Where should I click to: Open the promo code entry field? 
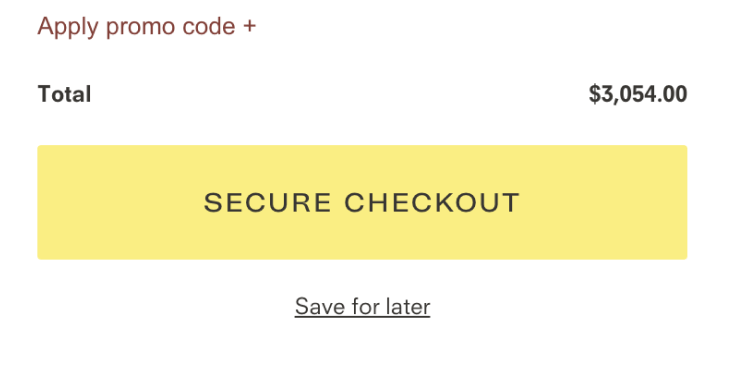(147, 26)
